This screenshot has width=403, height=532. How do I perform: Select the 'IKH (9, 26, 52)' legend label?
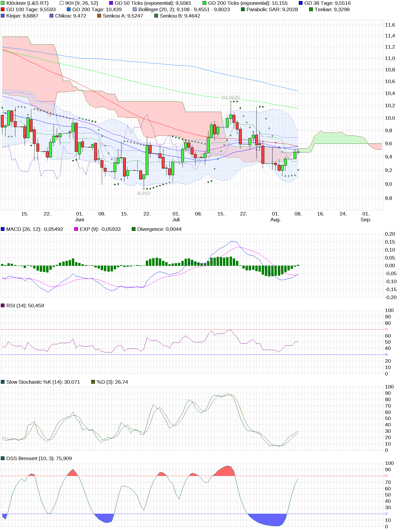[82, 3]
